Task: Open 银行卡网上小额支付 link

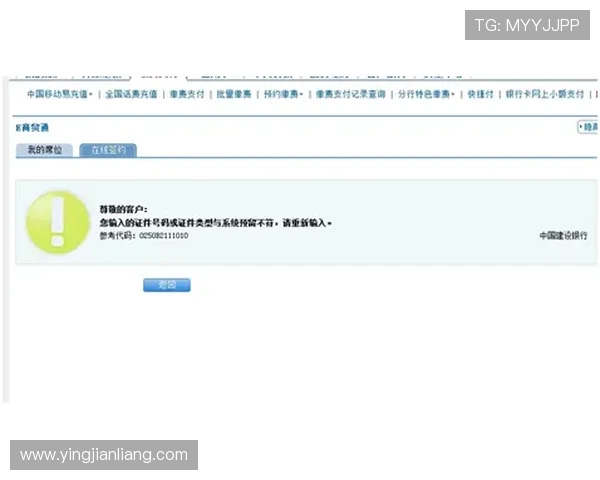Action: tap(545, 94)
